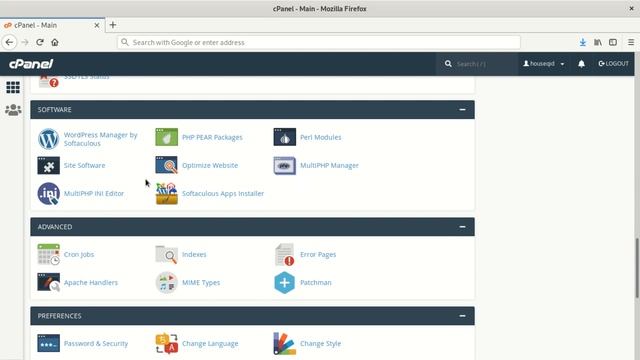Open the houseqd user dropdown
The image size is (640, 360).
click(544, 64)
